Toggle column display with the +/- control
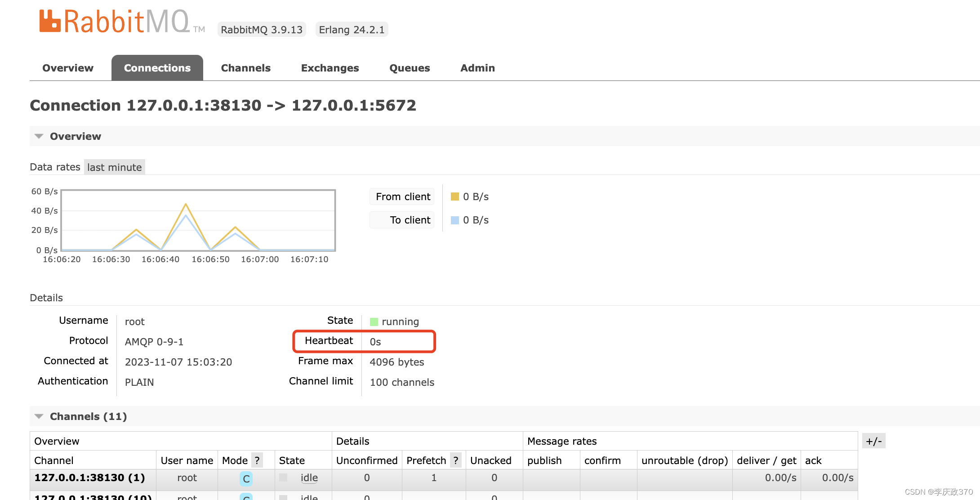This screenshot has height=500, width=980. click(873, 441)
